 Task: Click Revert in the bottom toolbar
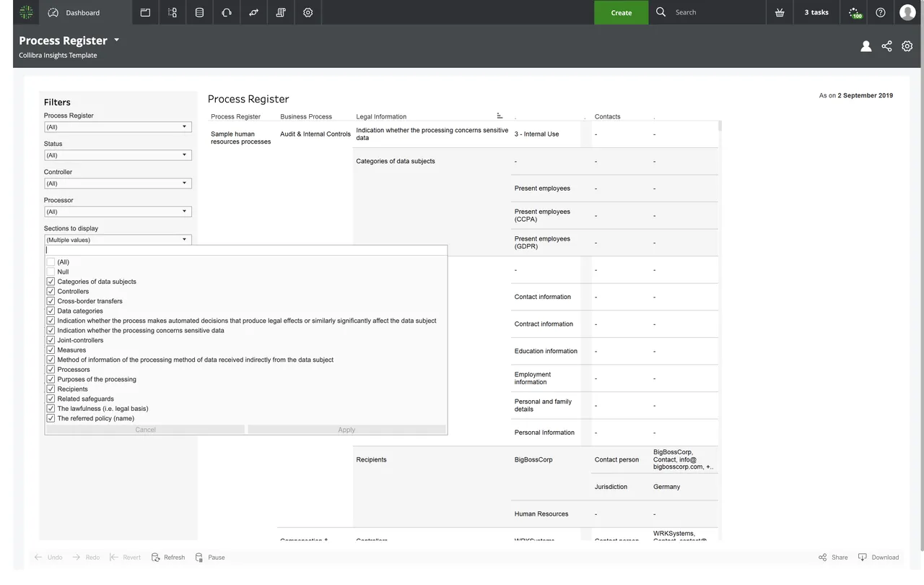[125, 558]
